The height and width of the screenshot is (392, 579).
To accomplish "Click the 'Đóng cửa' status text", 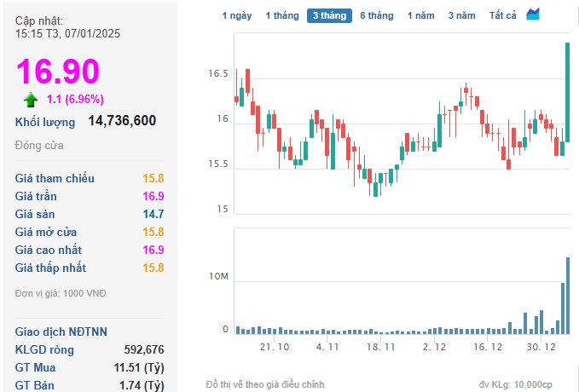I will pyautogui.click(x=39, y=146).
